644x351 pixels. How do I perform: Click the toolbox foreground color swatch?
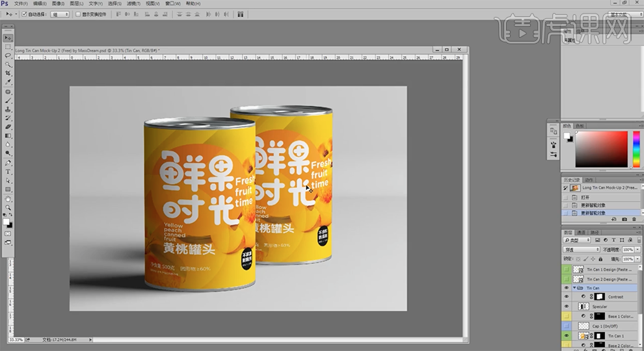tap(6, 222)
